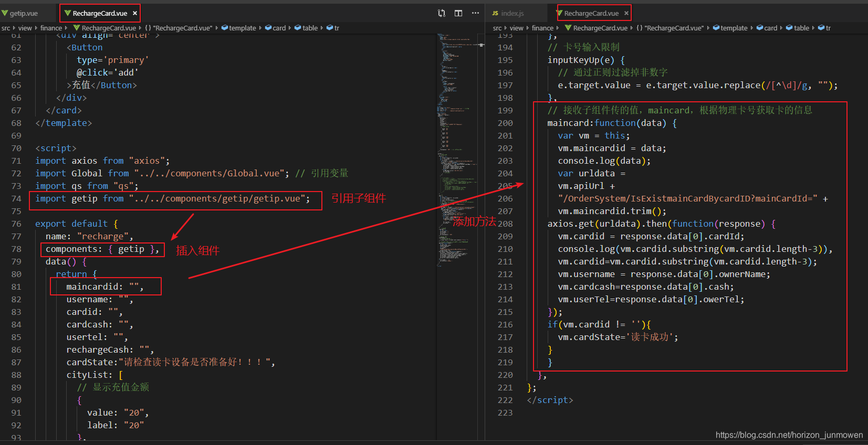
Task: Switch to the index.js tab
Action: (513, 13)
